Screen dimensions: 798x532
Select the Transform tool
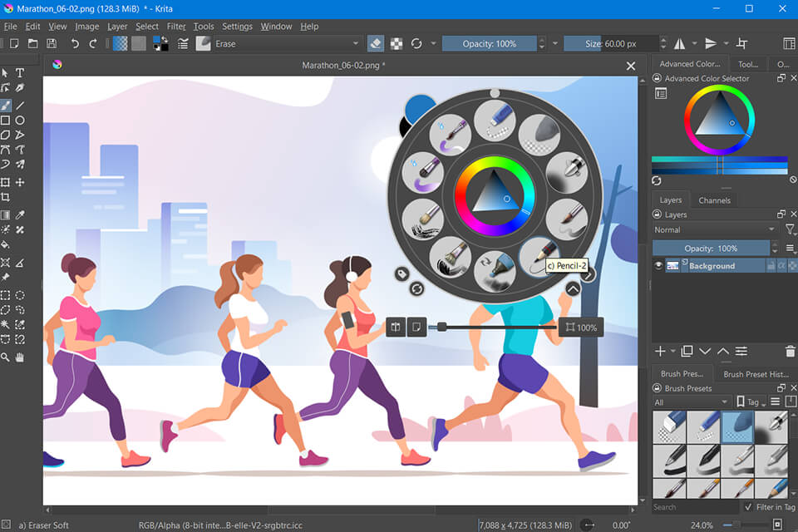(x=6, y=182)
